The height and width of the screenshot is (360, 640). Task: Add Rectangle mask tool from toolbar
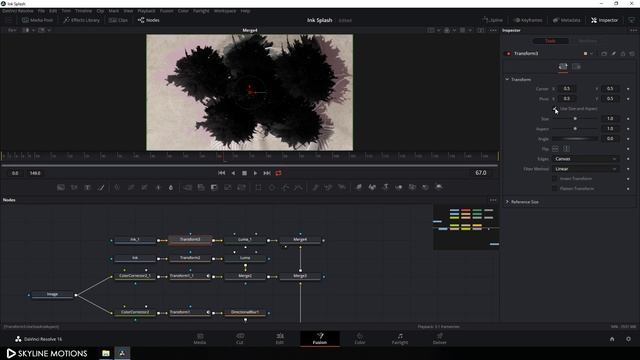point(258,187)
